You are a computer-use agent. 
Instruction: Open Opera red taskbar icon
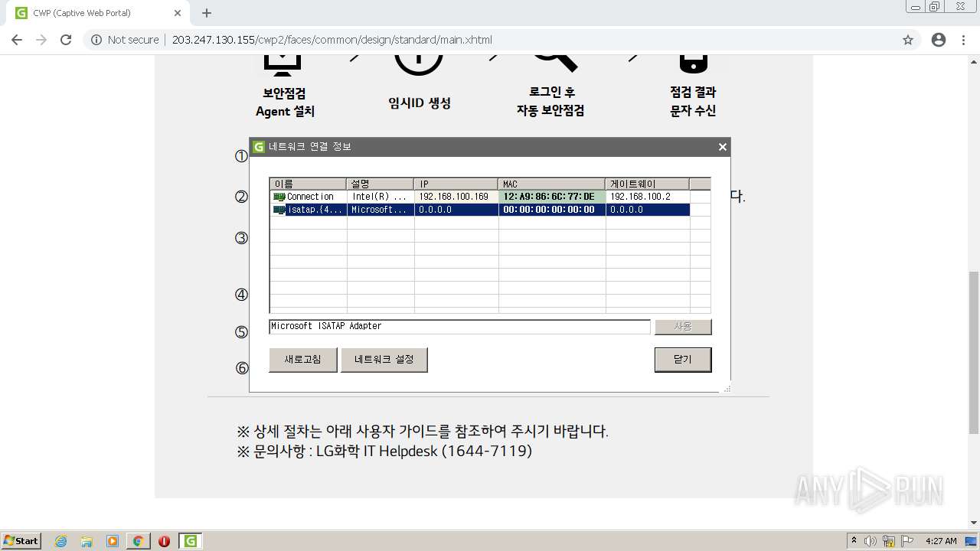(x=164, y=541)
